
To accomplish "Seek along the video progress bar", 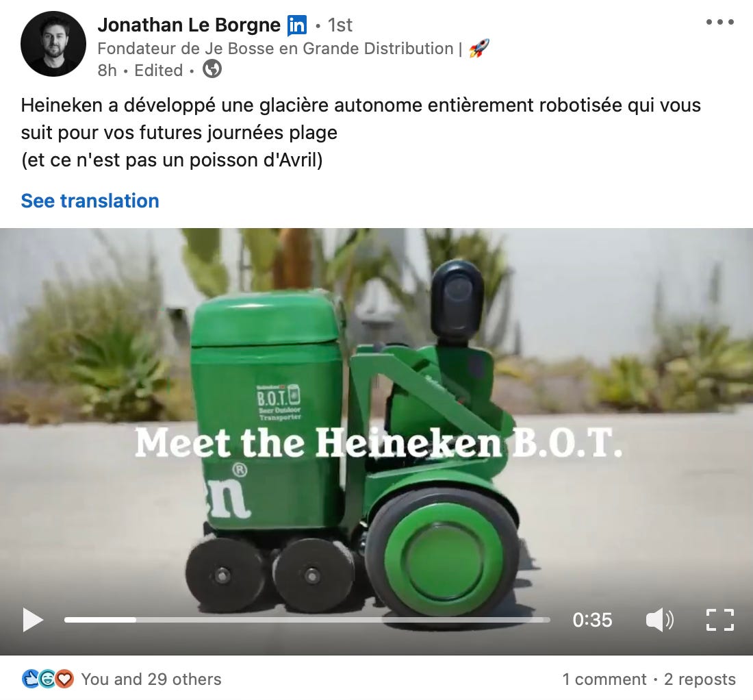I will [307, 620].
